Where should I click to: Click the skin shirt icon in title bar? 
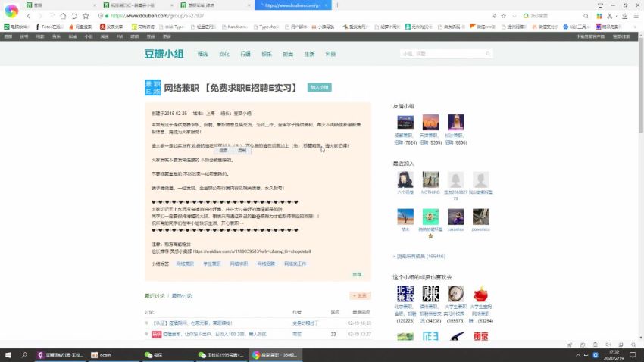pos(601,5)
